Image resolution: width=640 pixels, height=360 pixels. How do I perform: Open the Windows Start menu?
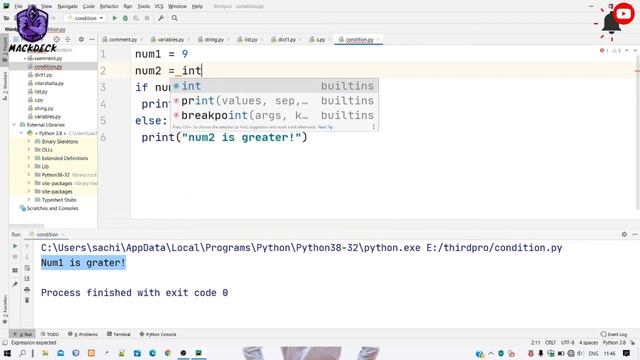pyautogui.click(x=7, y=353)
